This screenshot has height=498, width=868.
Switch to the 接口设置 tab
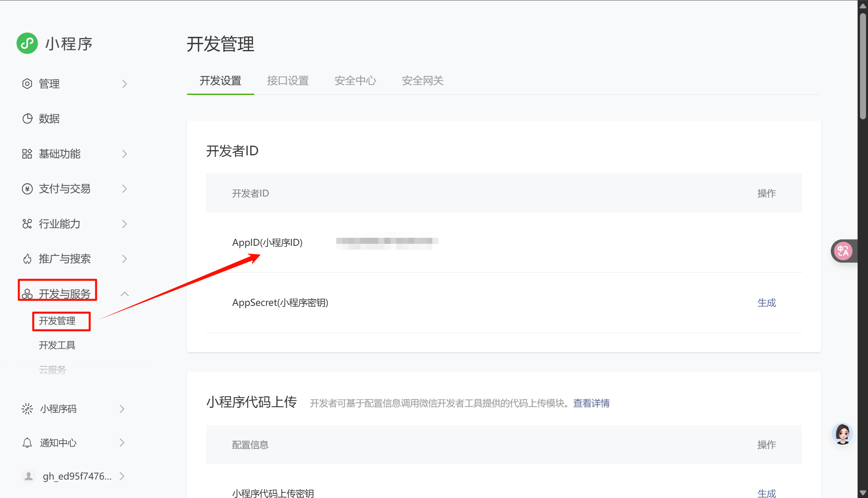pyautogui.click(x=287, y=81)
